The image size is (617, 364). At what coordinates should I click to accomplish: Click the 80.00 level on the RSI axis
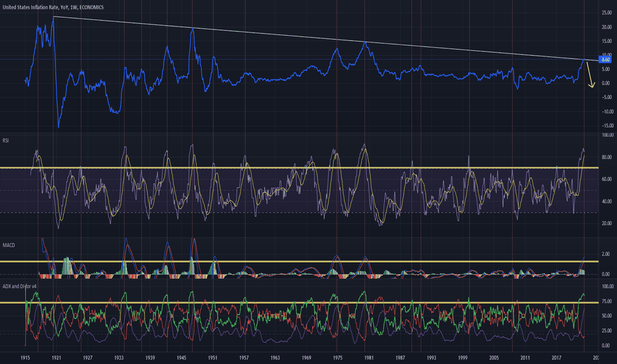(x=607, y=158)
